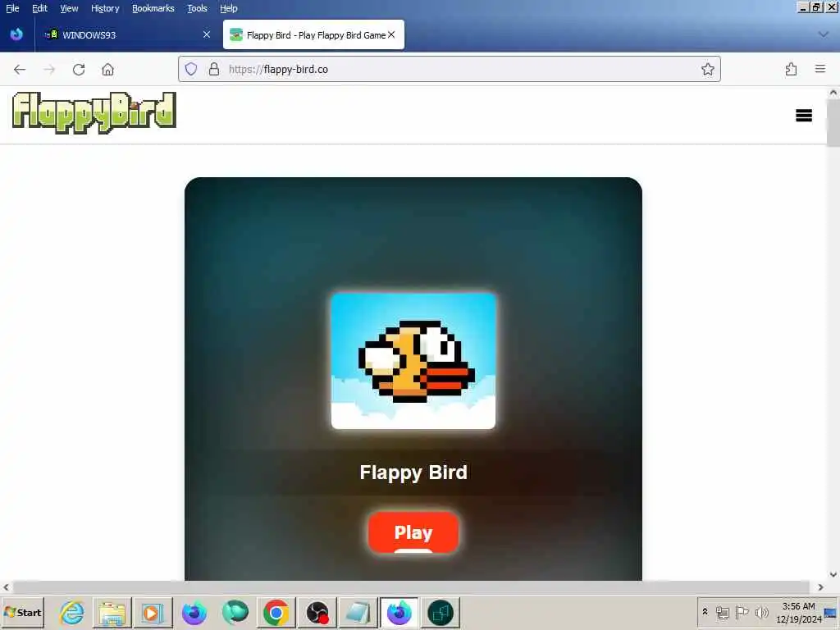Click the Flappy Bird title text

[413, 472]
